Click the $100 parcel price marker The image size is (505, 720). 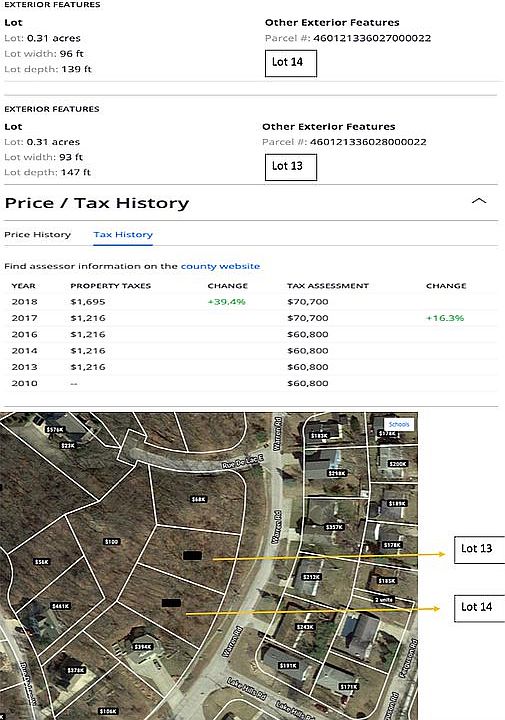point(112,542)
